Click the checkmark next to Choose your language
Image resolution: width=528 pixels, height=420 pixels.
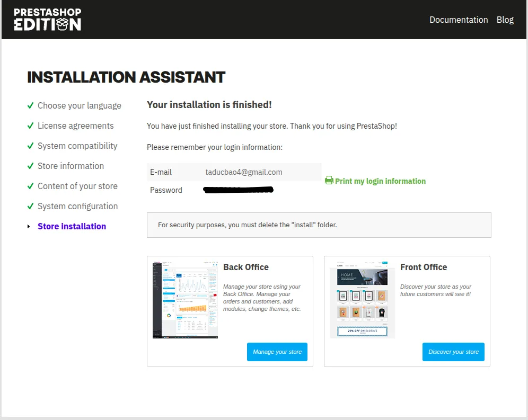coord(31,105)
